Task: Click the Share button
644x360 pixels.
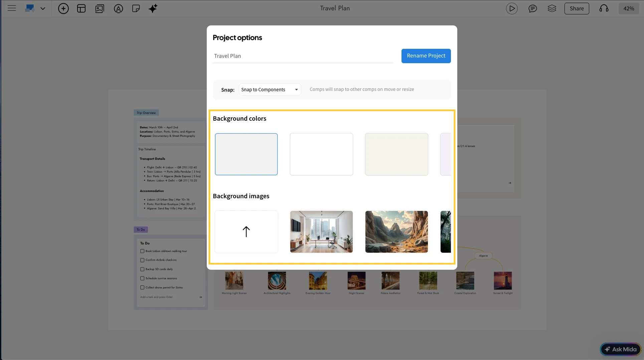Action: pos(577,8)
